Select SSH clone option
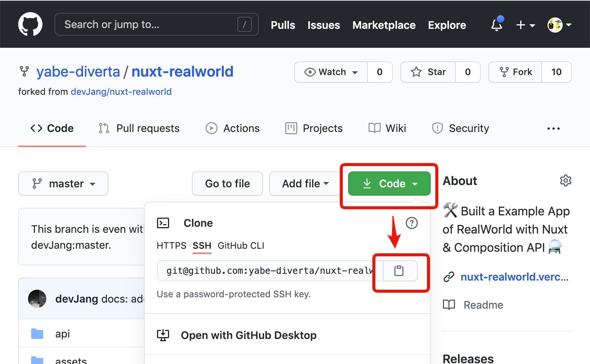This screenshot has height=364, width=590. [x=202, y=246]
